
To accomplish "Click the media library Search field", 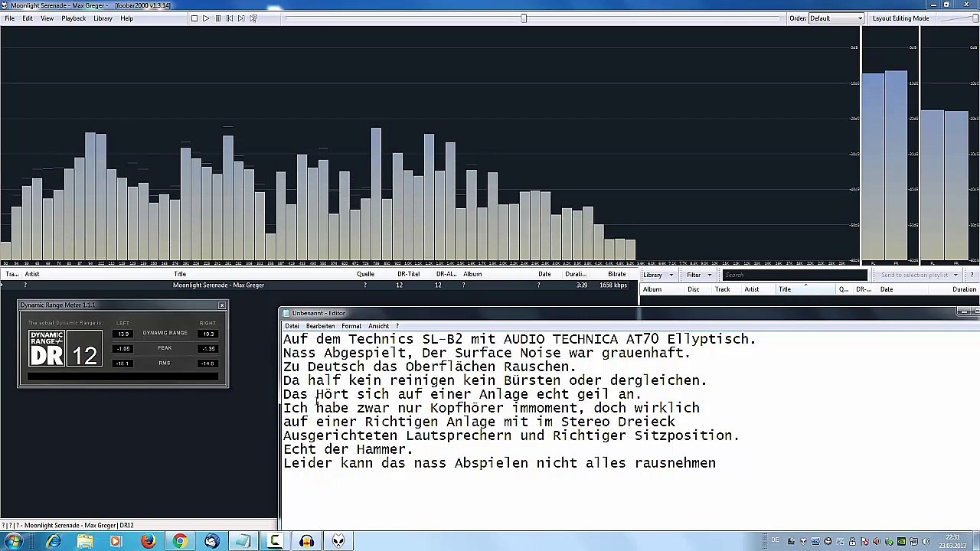I will point(794,275).
